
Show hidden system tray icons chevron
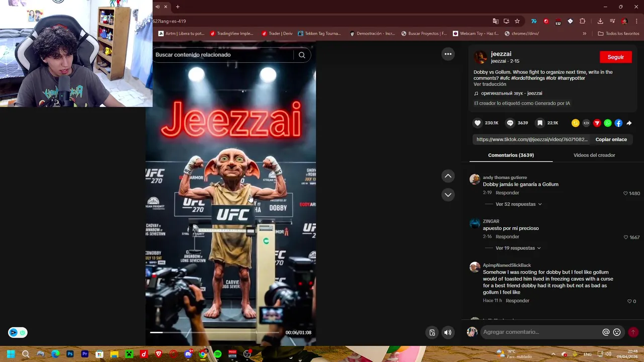(x=553, y=354)
